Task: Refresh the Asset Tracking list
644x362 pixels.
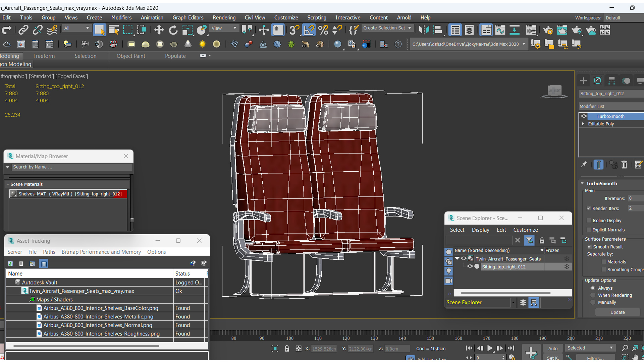Action: tap(10, 263)
